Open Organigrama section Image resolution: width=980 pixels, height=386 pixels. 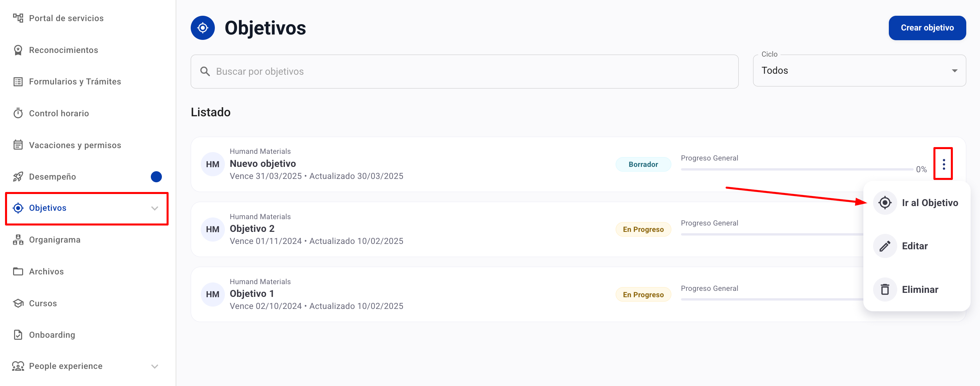tap(55, 240)
